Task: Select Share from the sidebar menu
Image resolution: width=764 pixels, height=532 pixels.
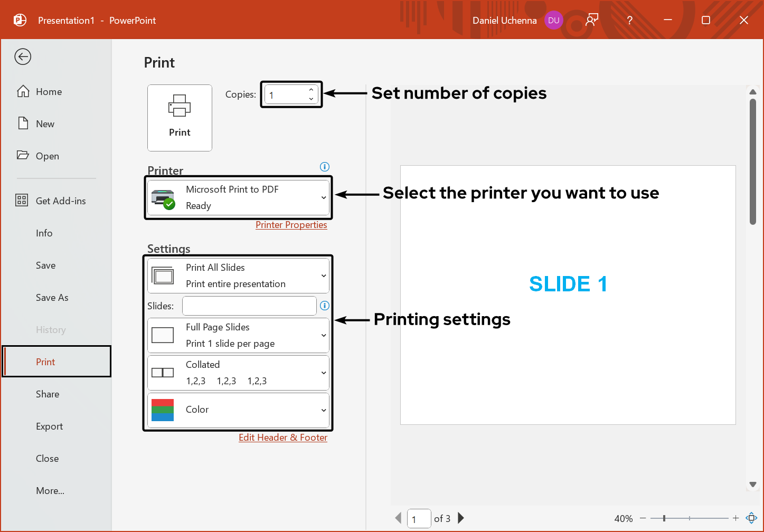Action: [48, 394]
